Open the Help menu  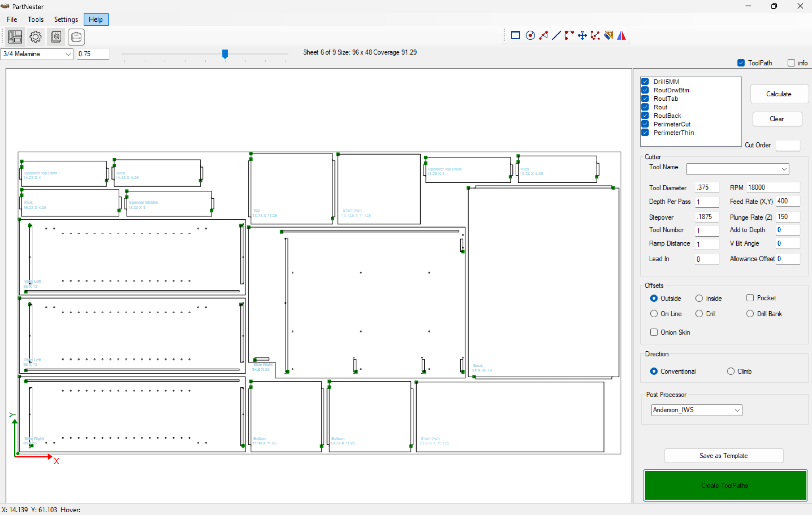[96, 19]
